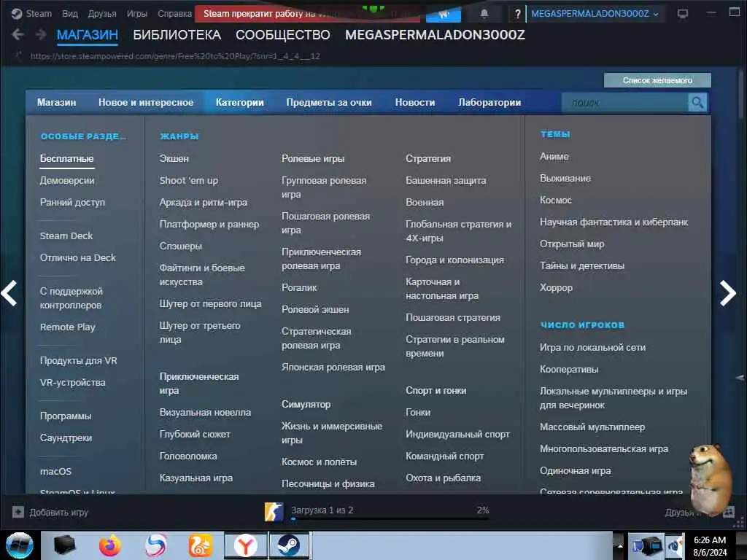Click the store search magnifier icon

click(697, 102)
